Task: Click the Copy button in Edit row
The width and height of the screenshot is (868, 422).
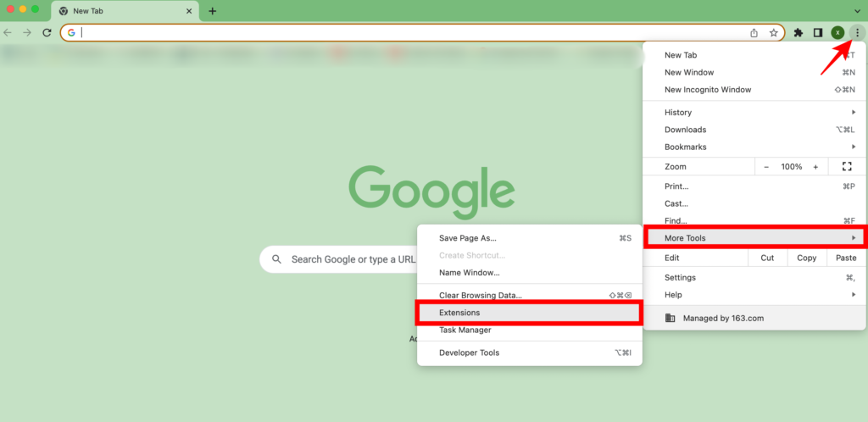Action: point(806,258)
